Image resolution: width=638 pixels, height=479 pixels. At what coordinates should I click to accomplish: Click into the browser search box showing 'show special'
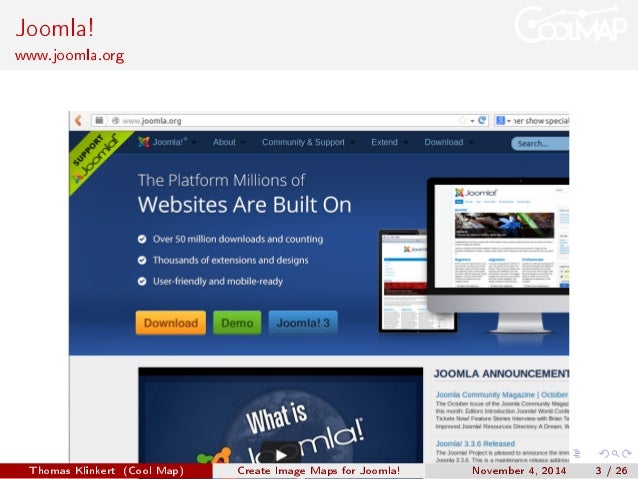[x=540, y=121]
